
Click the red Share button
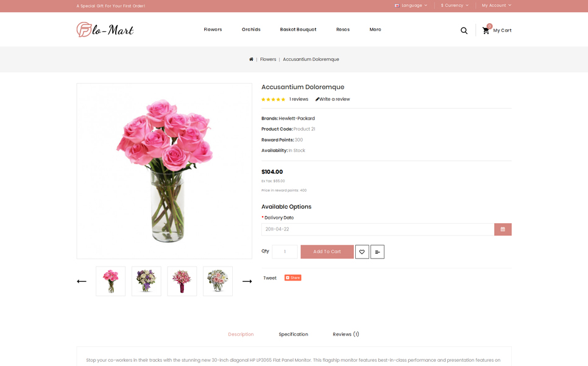click(x=293, y=278)
